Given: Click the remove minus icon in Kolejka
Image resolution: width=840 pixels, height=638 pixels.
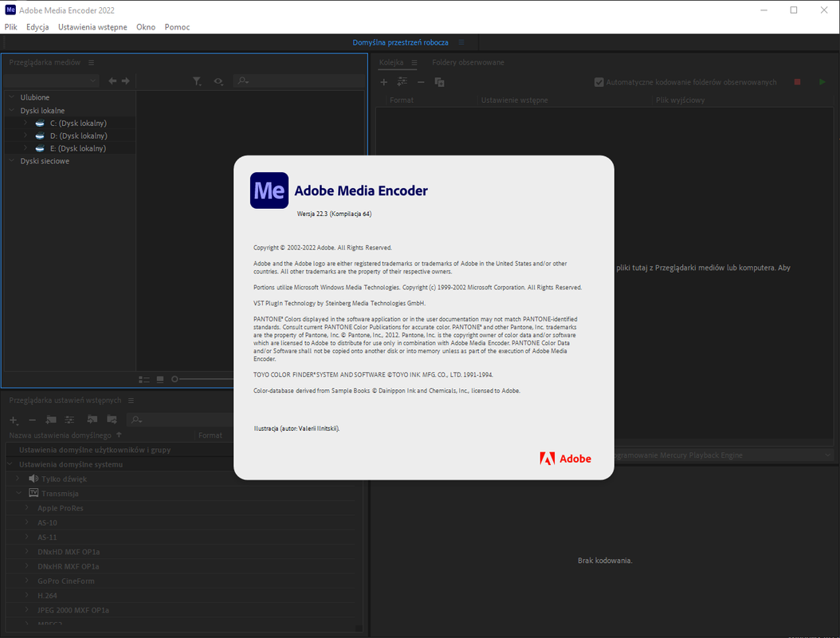Looking at the screenshot, I should (x=421, y=82).
